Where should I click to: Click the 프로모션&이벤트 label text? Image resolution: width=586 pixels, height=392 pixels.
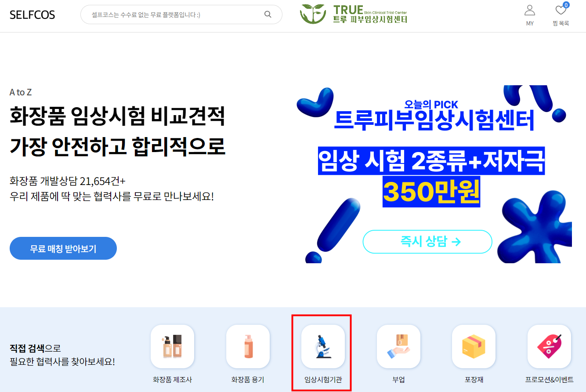[549, 380]
